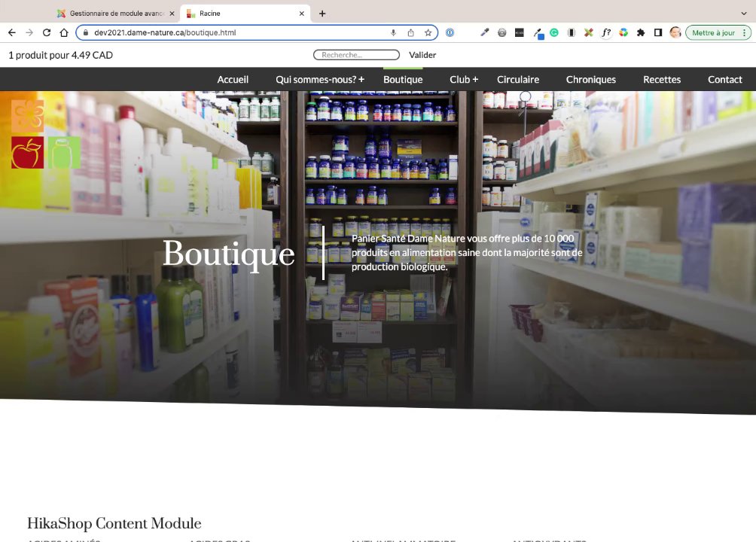
Task: Open the Extensions puzzle piece menu
Action: pyautogui.click(x=641, y=33)
